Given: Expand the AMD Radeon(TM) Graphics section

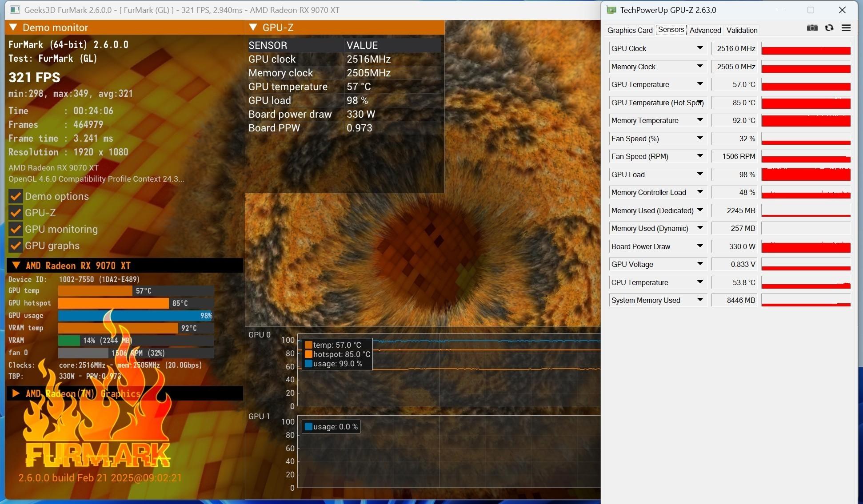Looking at the screenshot, I should tap(16, 393).
